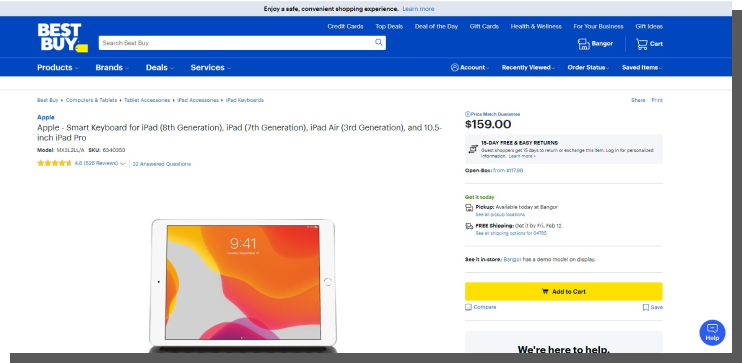Screen dimensions: 742x363
Task: Tick the Compare checkbox
Action: [468, 307]
